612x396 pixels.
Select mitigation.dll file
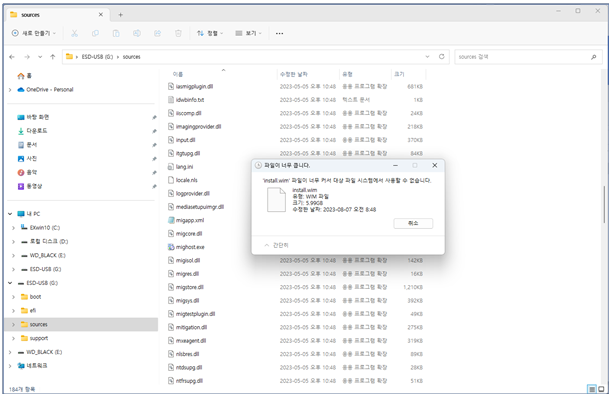[x=187, y=327]
